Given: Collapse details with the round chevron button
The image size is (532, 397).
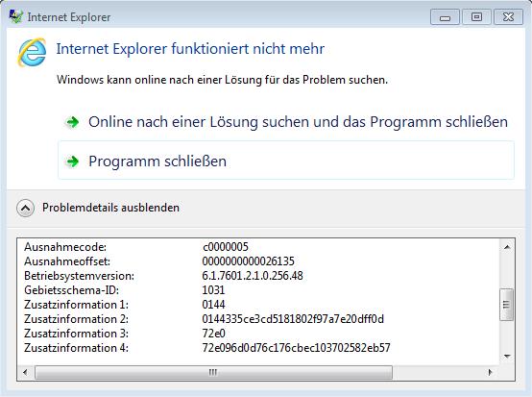Looking at the screenshot, I should [25, 208].
